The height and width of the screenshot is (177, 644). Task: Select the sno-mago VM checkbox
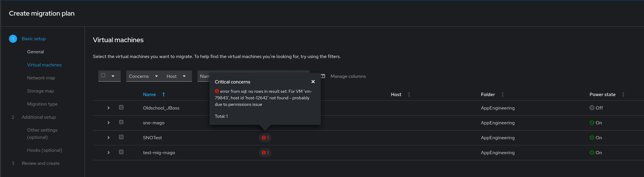click(121, 122)
